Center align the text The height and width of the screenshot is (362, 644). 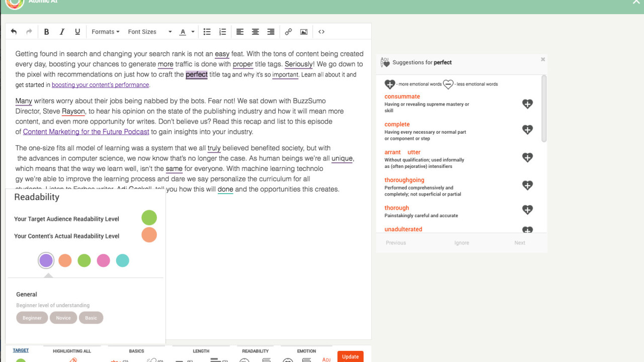(255, 32)
